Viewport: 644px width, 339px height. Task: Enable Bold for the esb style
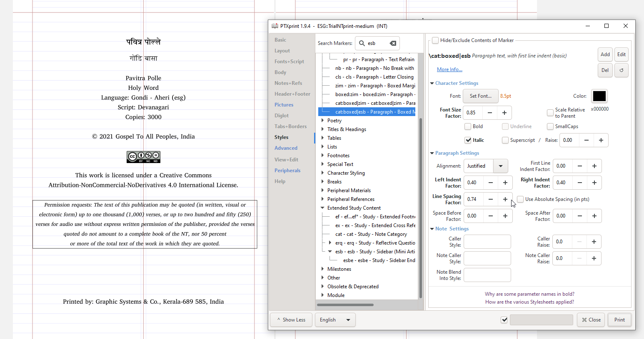tap(468, 126)
